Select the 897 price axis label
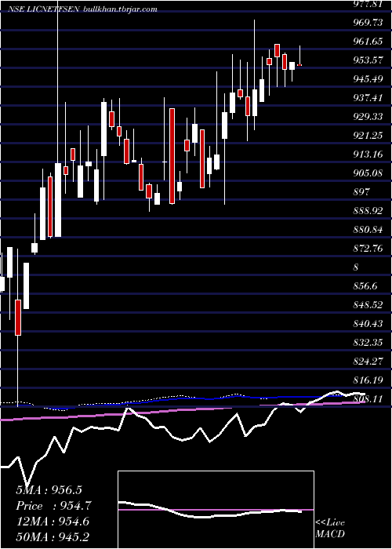 tap(361, 192)
